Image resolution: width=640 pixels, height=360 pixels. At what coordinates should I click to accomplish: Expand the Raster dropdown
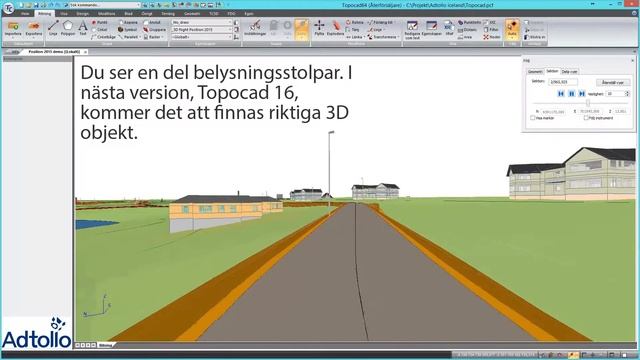pos(162,37)
